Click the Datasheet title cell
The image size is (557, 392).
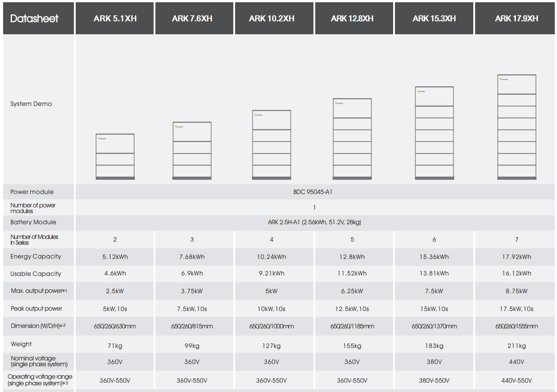(38, 18)
